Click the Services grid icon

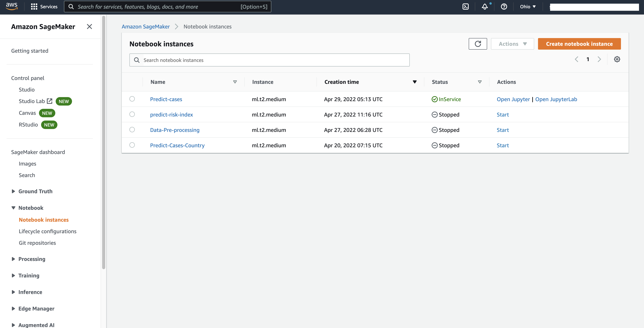click(34, 7)
